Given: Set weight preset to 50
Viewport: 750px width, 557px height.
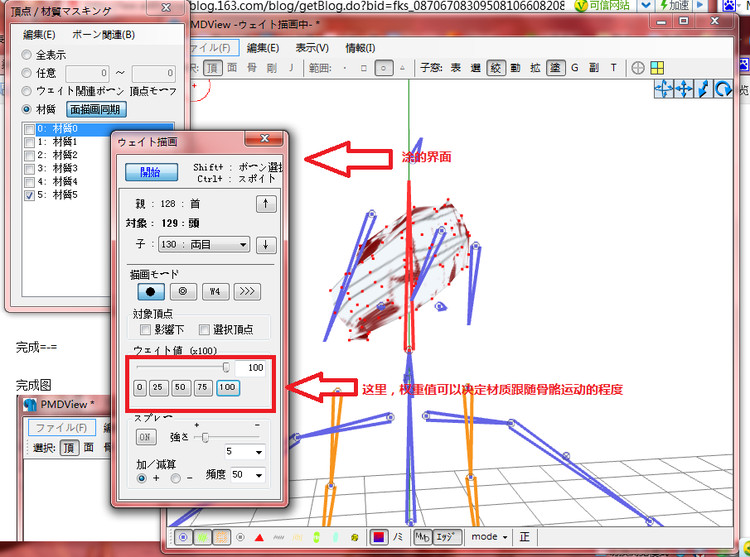Looking at the screenshot, I should [x=180, y=388].
